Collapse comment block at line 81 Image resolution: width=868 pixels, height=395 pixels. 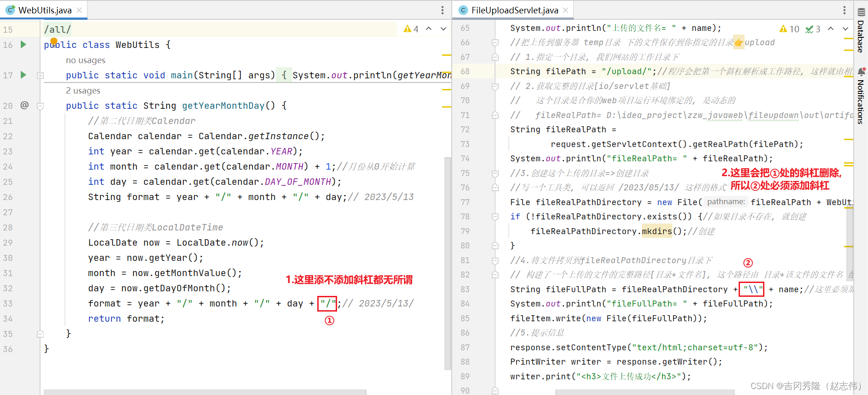click(495, 260)
